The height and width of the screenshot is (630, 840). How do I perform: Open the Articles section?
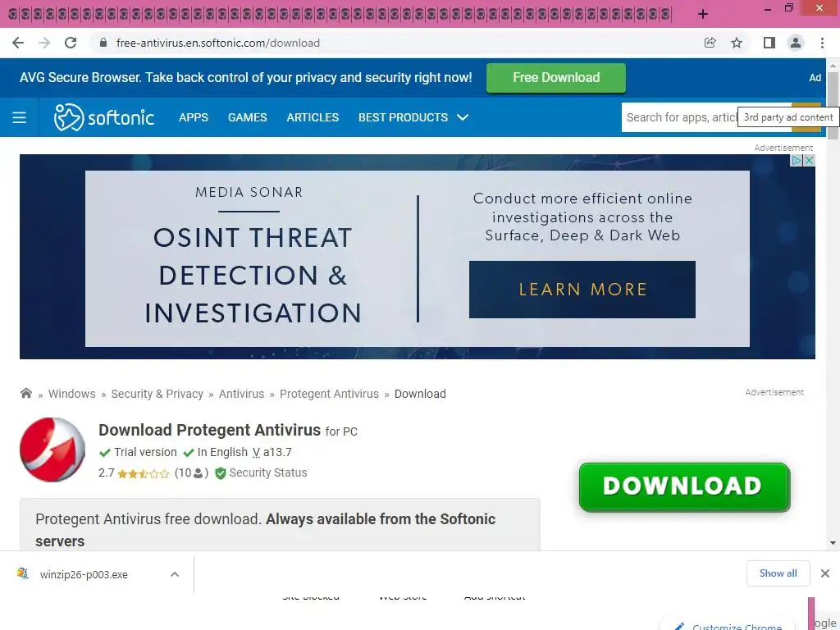(313, 117)
